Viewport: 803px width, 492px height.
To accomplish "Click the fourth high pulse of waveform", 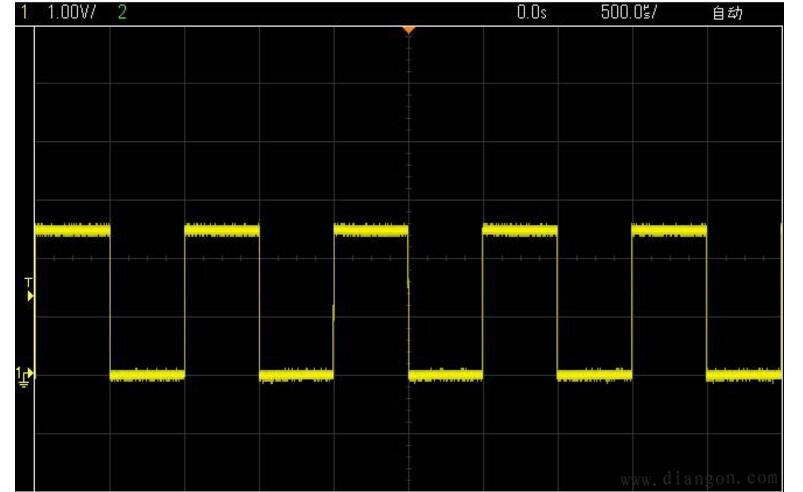I will coord(520,229).
